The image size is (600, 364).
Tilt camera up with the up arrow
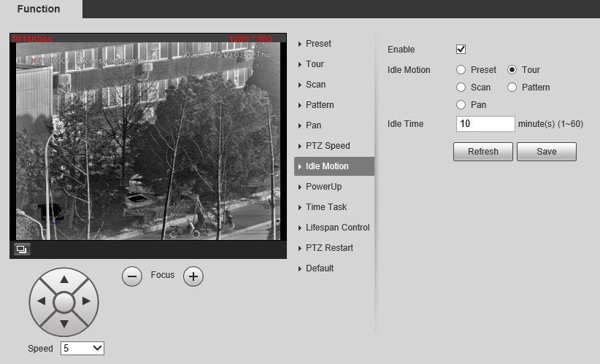(64, 279)
